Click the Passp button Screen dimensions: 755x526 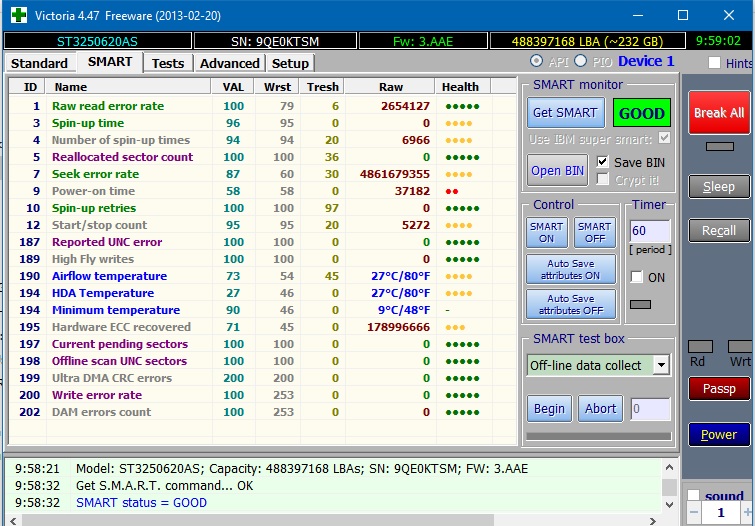point(718,388)
